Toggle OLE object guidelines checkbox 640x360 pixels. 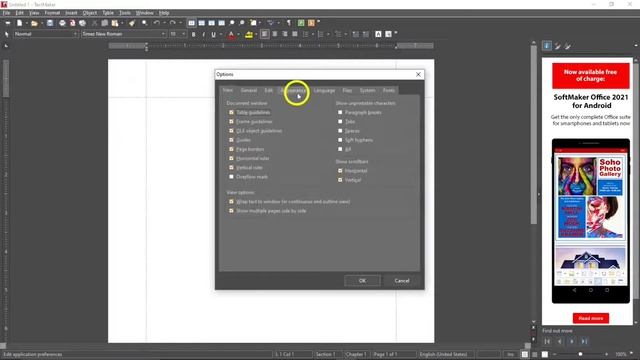pyautogui.click(x=231, y=131)
